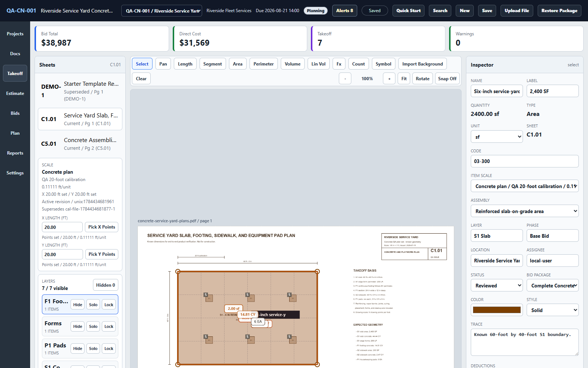Open the Alerts 8 button
This screenshot has width=588, height=368.
(x=344, y=11)
